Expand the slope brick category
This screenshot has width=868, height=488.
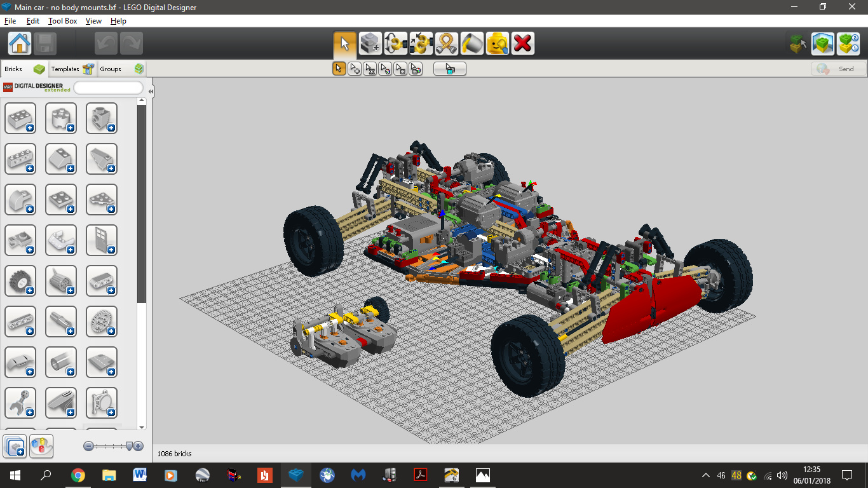tap(61, 159)
